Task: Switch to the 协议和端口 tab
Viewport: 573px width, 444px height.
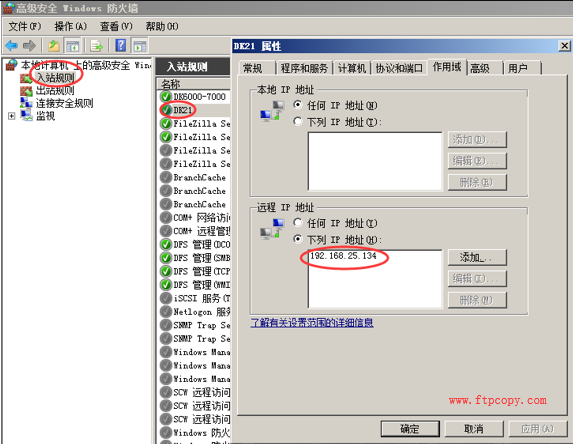Action: pyautogui.click(x=399, y=68)
